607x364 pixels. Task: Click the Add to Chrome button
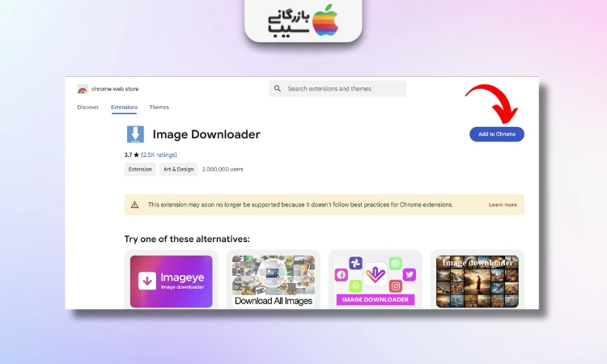497,134
